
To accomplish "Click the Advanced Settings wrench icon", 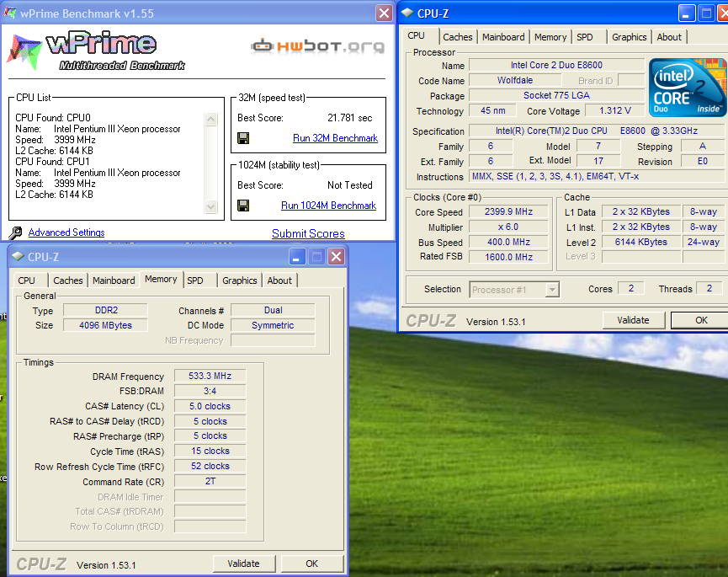I will click(16, 232).
